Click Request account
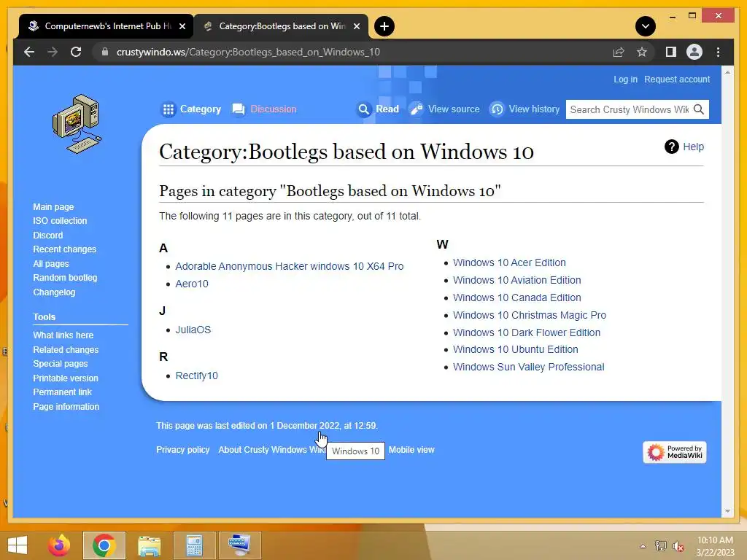Viewport: 747px width, 560px height. coord(677,79)
